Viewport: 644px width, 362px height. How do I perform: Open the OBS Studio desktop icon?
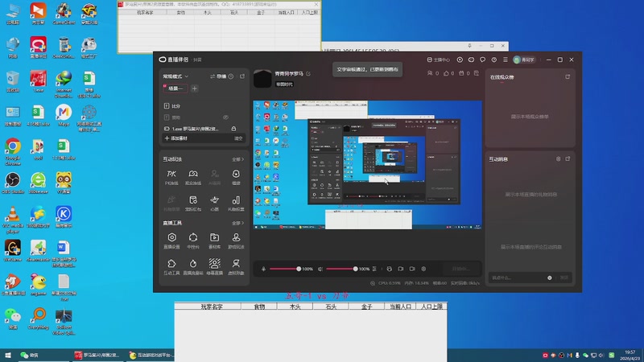coord(13,183)
